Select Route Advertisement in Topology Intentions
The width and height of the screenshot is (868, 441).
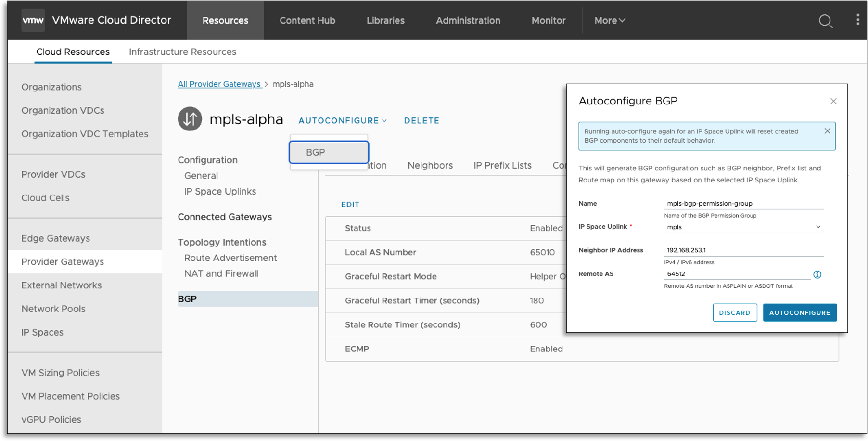click(x=230, y=258)
